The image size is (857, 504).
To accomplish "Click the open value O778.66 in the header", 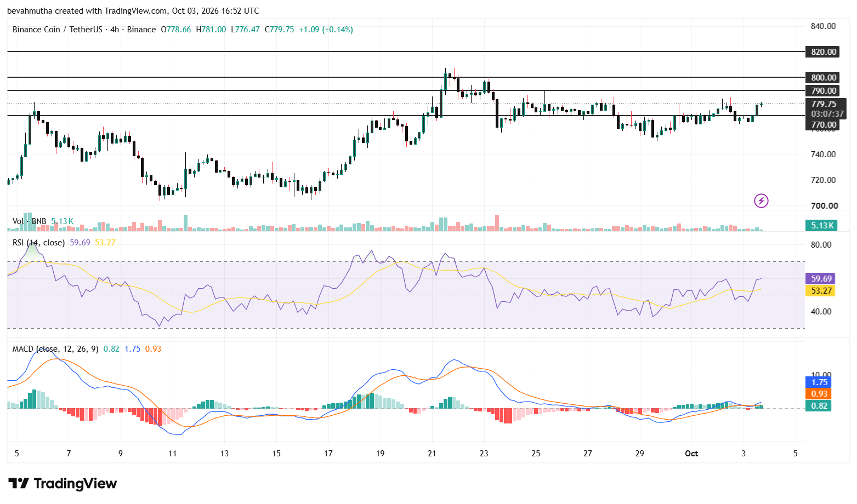I will pos(175,30).
